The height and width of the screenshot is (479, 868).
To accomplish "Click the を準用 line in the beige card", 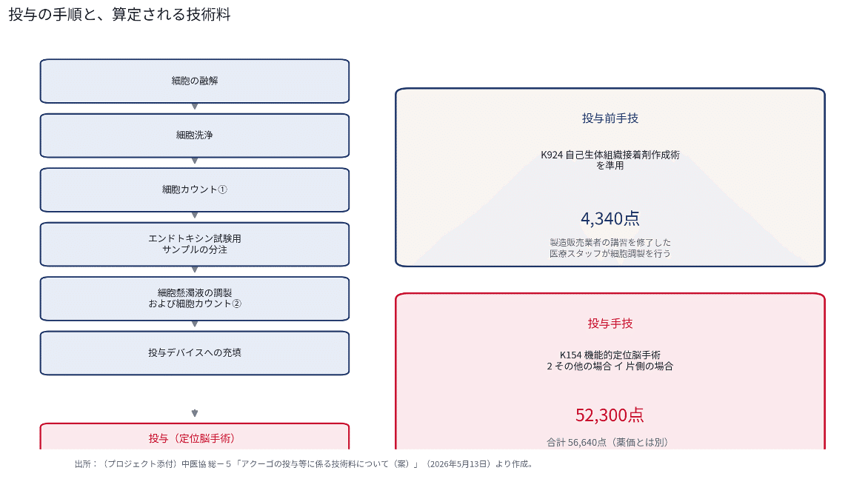I will pos(610,165).
